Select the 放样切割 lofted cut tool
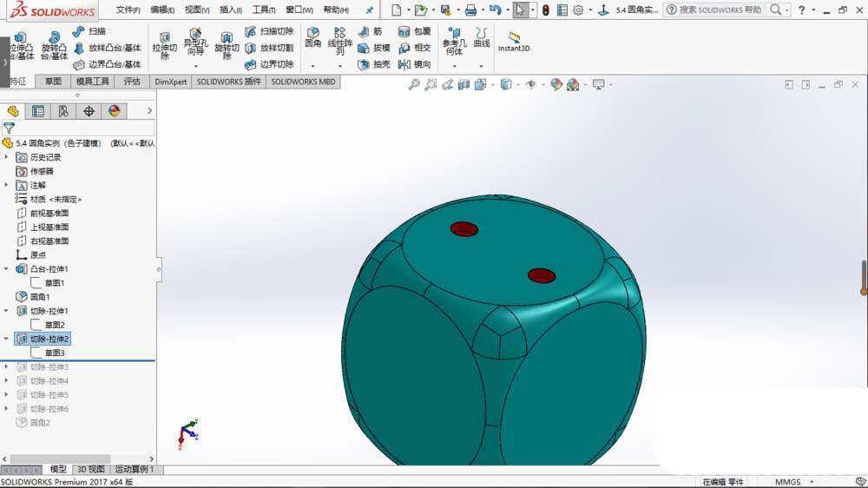 coord(269,48)
